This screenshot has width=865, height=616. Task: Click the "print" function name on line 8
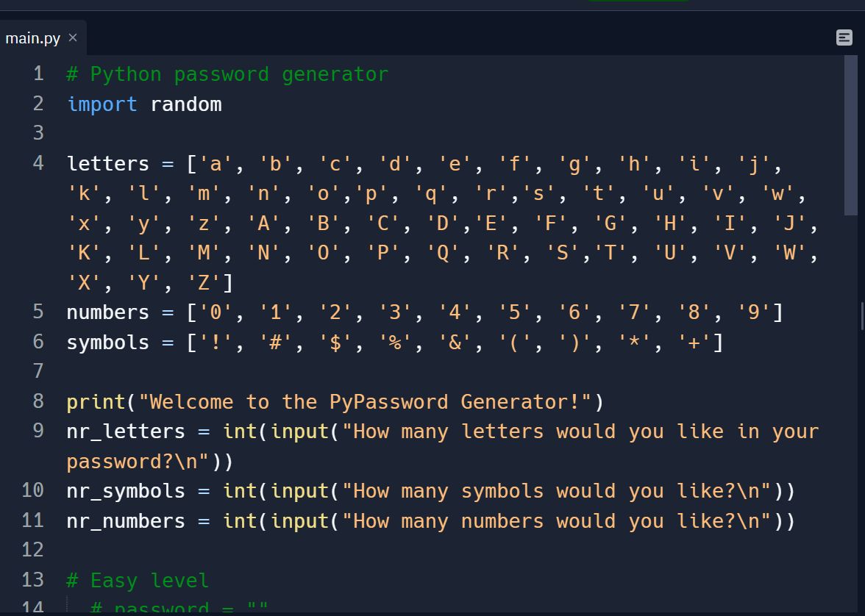[96, 402]
